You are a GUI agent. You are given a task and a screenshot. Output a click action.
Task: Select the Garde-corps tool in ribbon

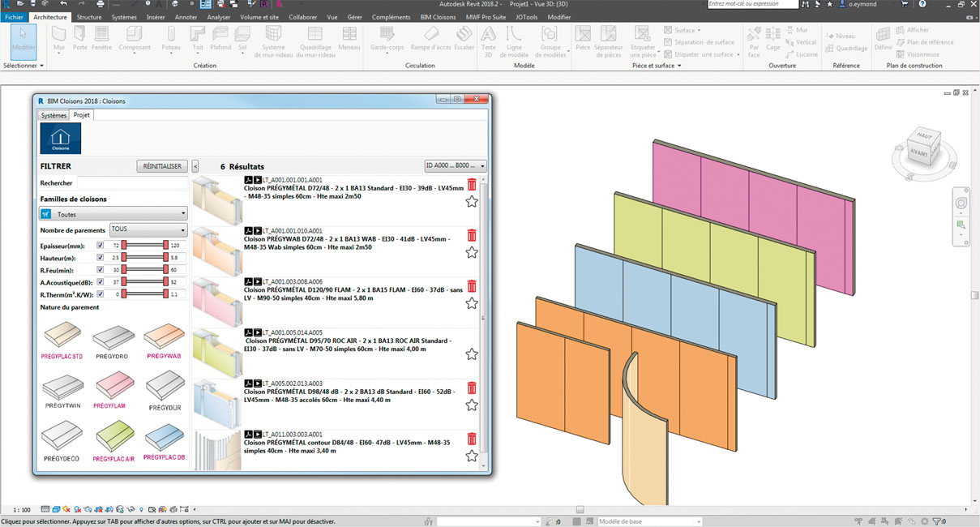pyautogui.click(x=387, y=36)
